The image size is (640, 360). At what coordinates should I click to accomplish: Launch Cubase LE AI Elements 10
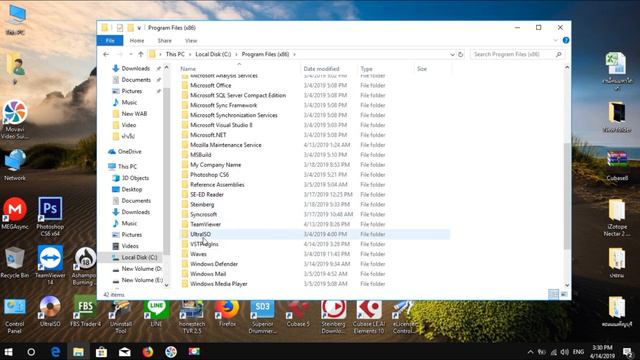coord(369,317)
